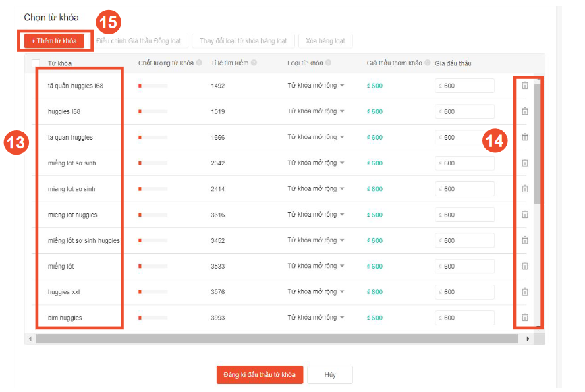585x392 pixels.
Task: Delete the keyword "huggies xxl"
Action: click(x=525, y=291)
